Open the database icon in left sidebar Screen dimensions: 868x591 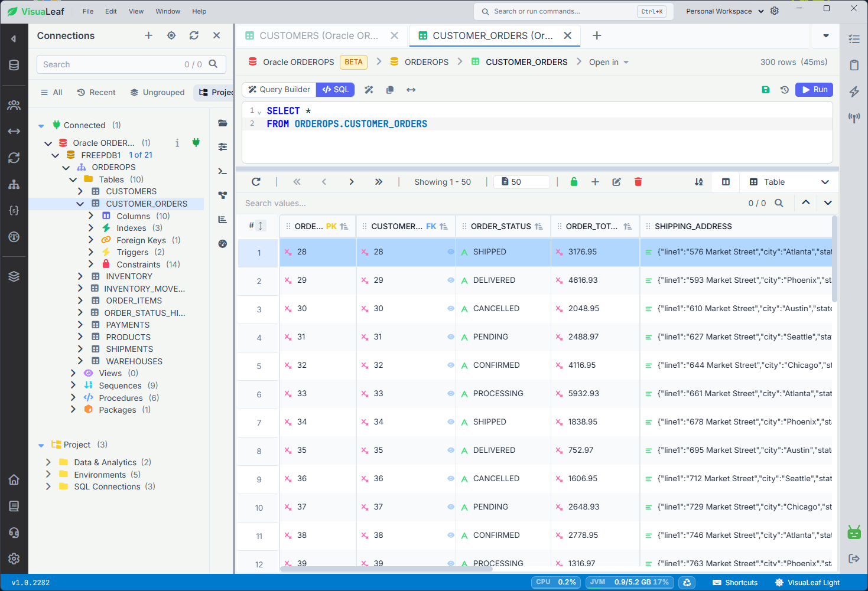14,65
